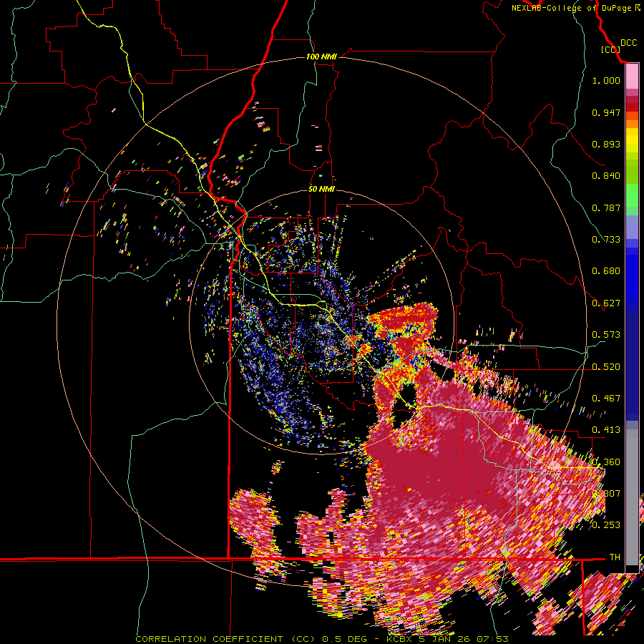Screen dimensions: 644x644
Task: Click the "0.680" legend value
Action: [606, 271]
